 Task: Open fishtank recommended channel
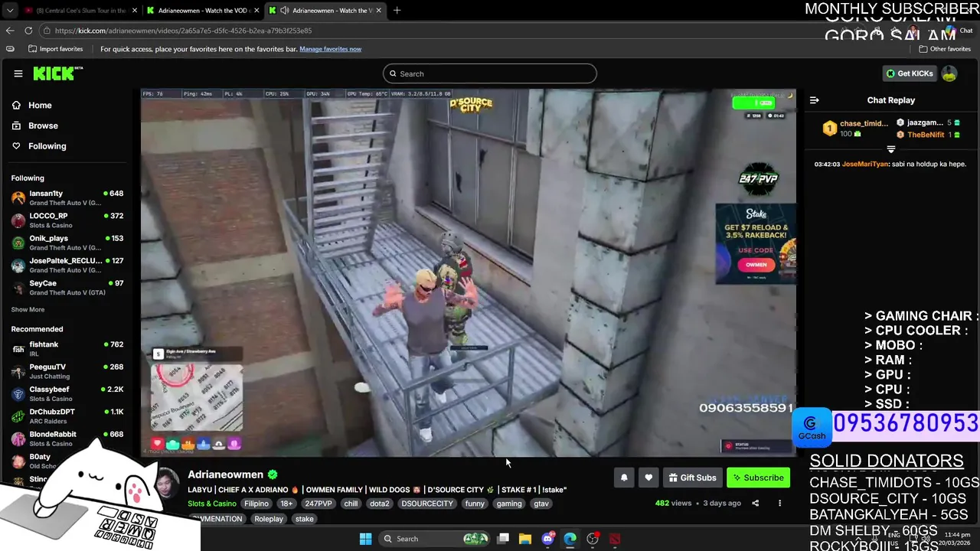(67, 349)
